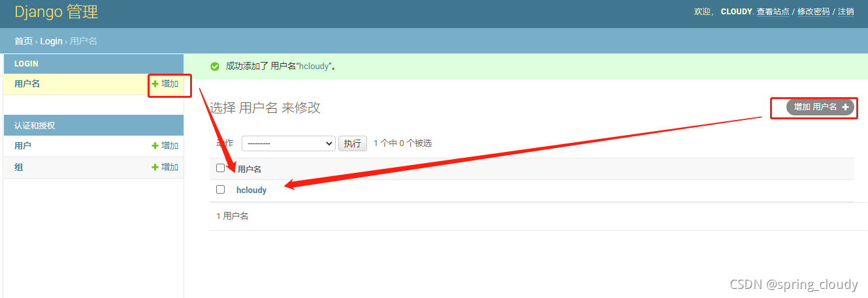Sort by the 用户名 column header
The width and height of the screenshot is (868, 298).
(249, 169)
